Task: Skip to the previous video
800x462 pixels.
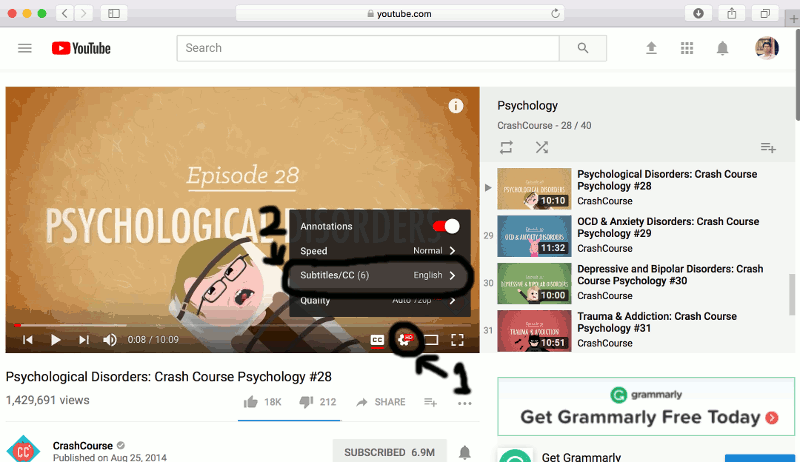Action: [28, 340]
